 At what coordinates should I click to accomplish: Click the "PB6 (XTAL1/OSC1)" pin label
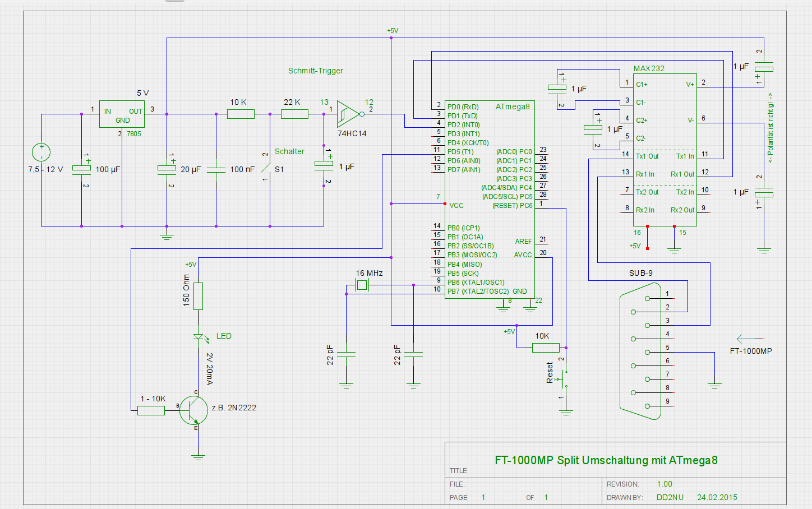coord(476,283)
